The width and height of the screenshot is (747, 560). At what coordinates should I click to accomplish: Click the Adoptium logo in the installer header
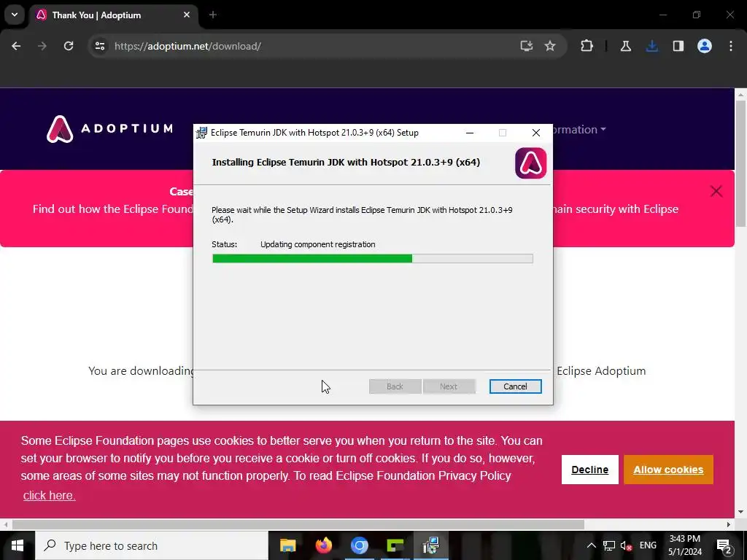coord(531,163)
